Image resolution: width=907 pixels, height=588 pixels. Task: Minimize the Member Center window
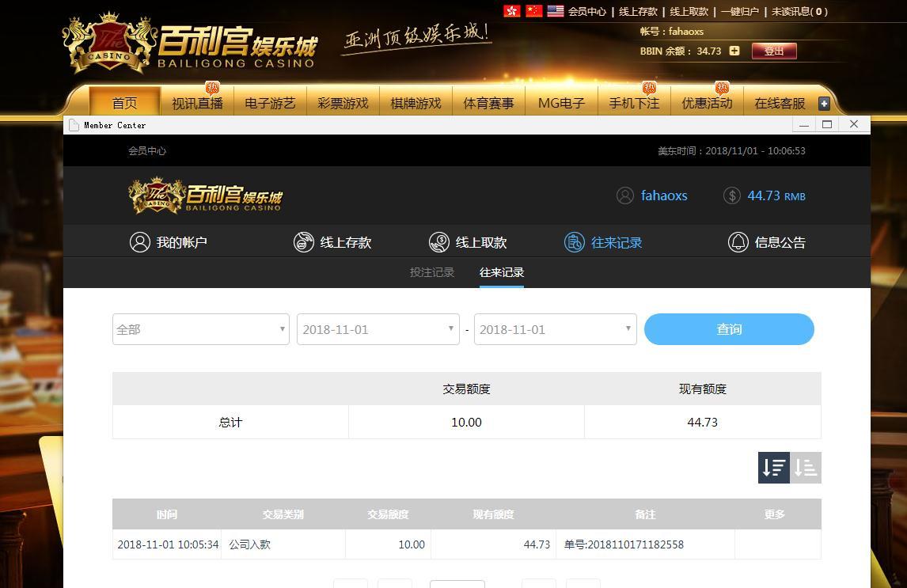pos(803,124)
